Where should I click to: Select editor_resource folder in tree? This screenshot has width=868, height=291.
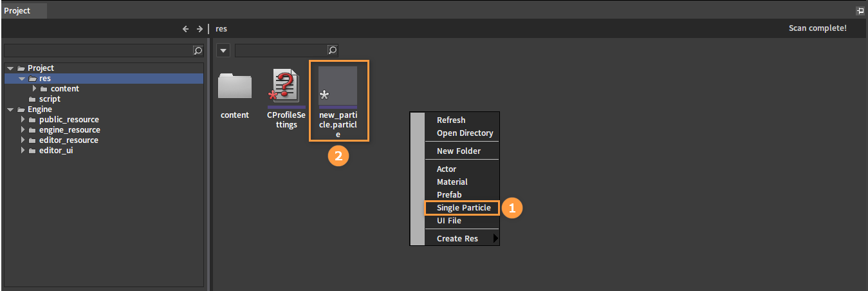tap(69, 140)
